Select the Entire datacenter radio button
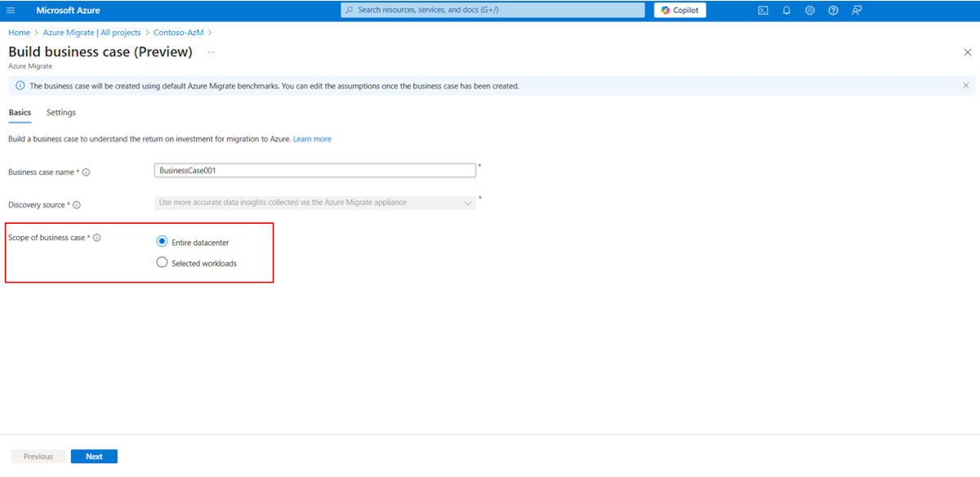This screenshot has width=980, height=477. pyautogui.click(x=161, y=242)
